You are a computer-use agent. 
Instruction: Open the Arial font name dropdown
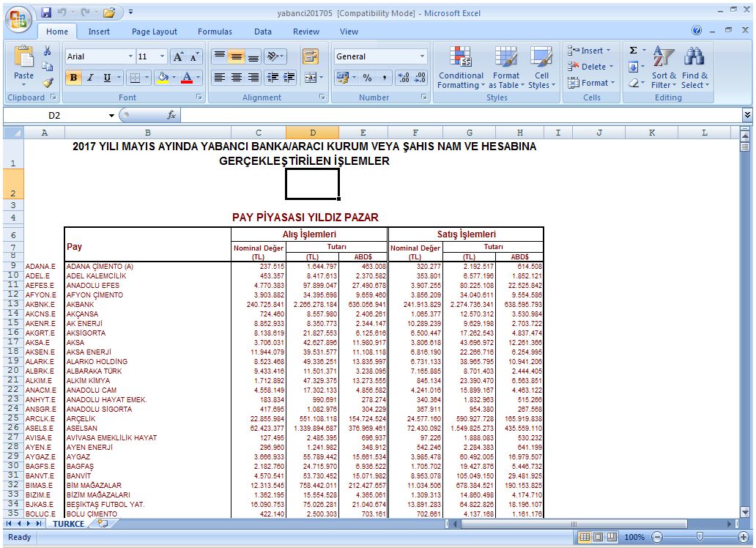pos(130,56)
